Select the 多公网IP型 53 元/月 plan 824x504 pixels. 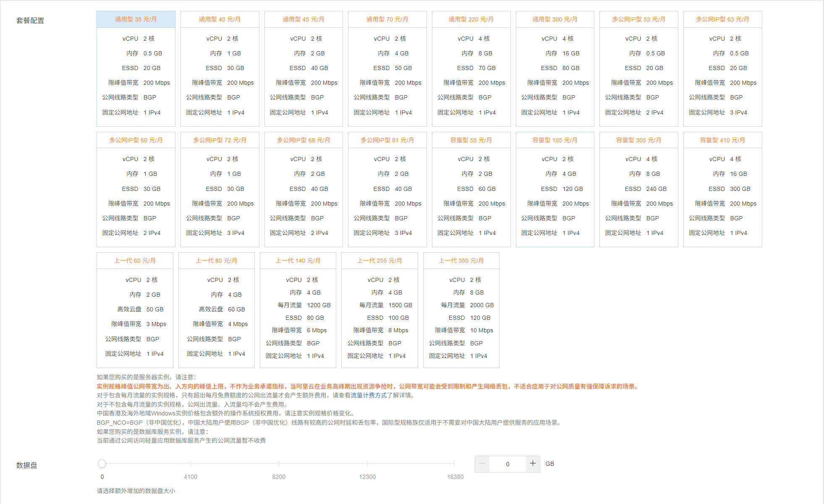(638, 19)
